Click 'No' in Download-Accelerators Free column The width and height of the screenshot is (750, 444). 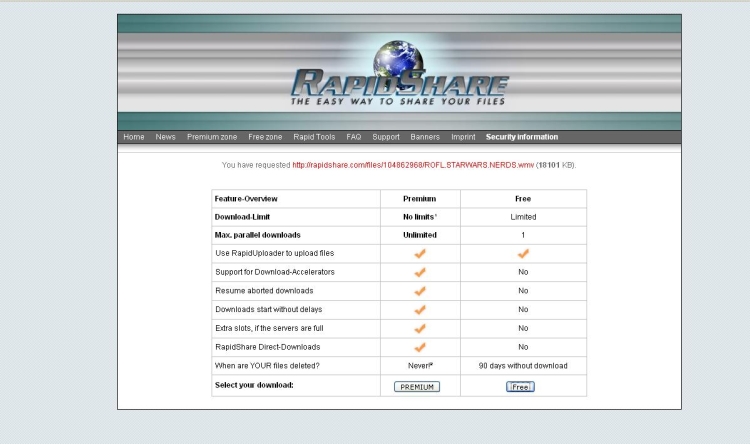[x=523, y=272]
